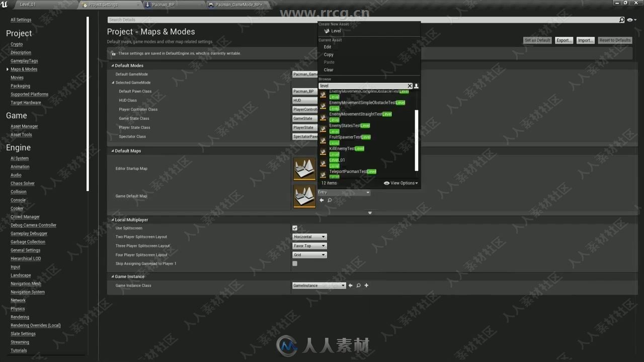Viewport: 644px width, 362px height.
Task: Click the use-selected arrow under Game Default Map
Action: pos(322,200)
